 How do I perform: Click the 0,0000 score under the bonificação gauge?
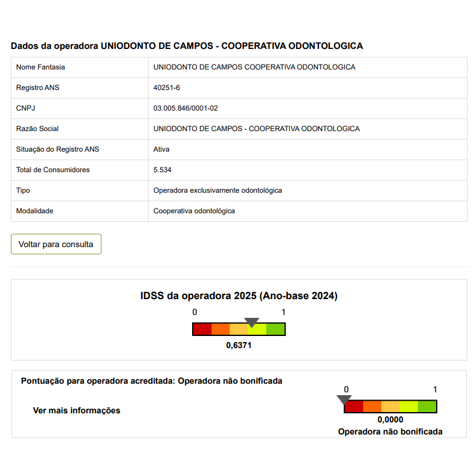click(x=390, y=420)
